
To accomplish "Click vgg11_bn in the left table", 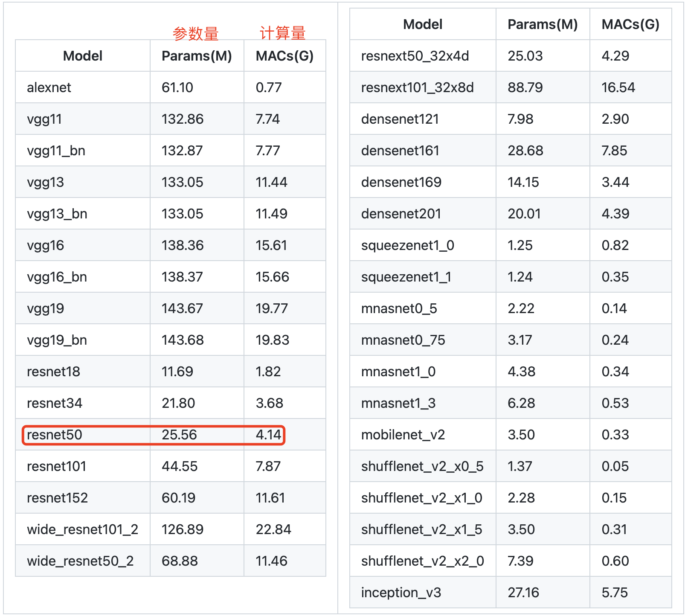I will pyautogui.click(x=56, y=151).
